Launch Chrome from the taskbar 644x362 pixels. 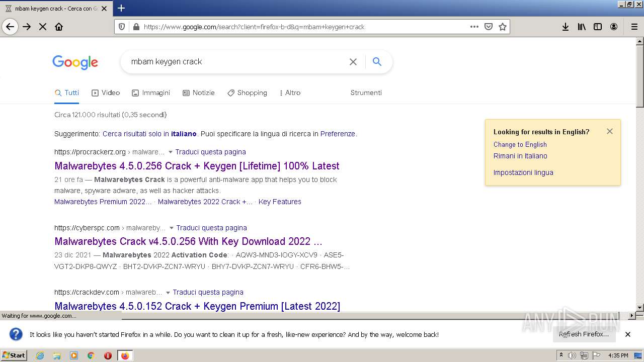coord(91,355)
